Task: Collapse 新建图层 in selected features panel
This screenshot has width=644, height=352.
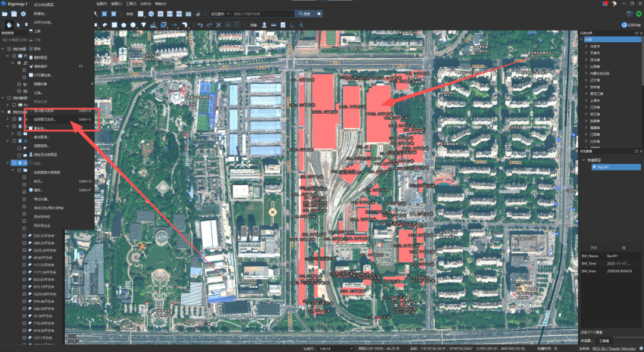Action: point(584,160)
